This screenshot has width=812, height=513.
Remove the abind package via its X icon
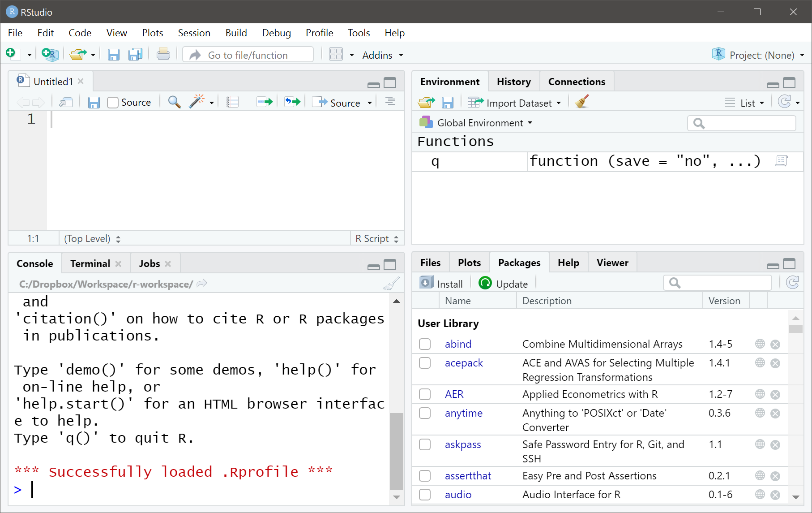(775, 344)
